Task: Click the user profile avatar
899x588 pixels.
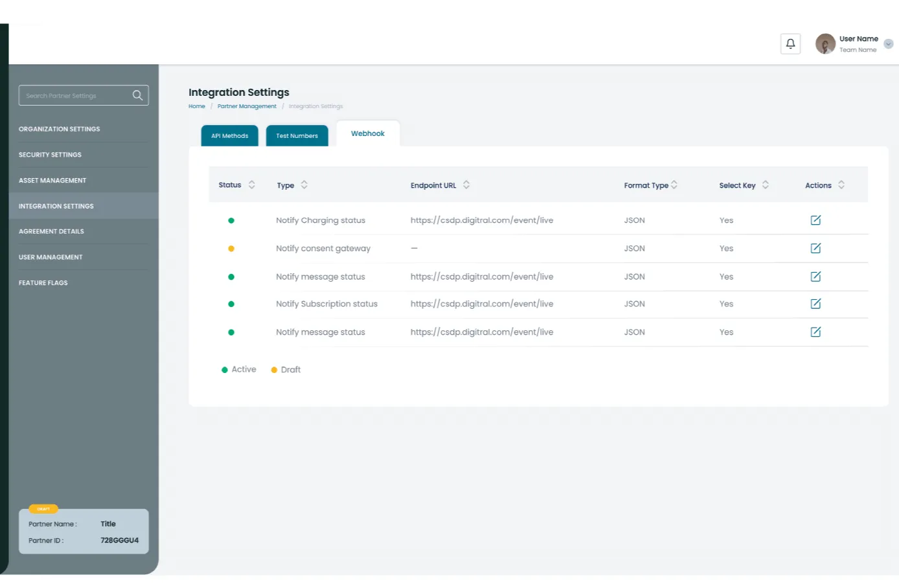Action: [825, 44]
